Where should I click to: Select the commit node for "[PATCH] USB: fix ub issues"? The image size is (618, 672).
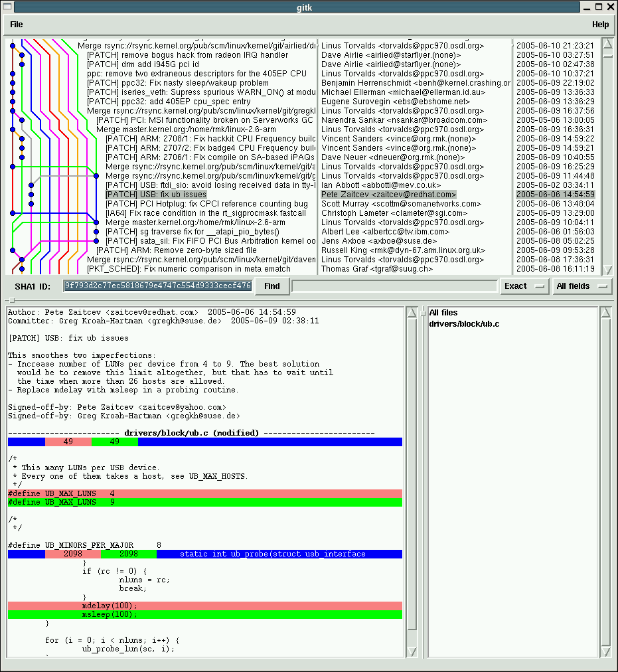point(31,195)
